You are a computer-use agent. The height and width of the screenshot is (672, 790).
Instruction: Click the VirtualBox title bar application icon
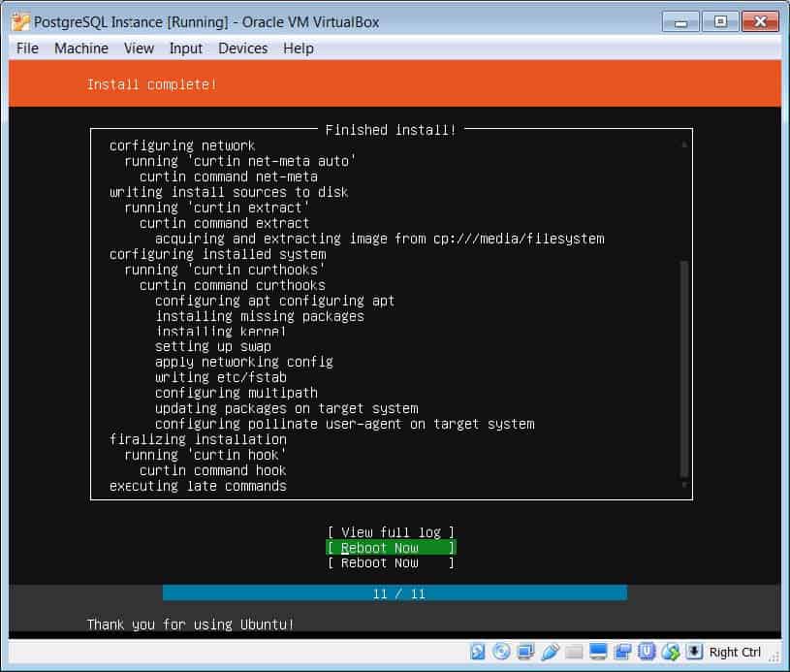(20, 22)
